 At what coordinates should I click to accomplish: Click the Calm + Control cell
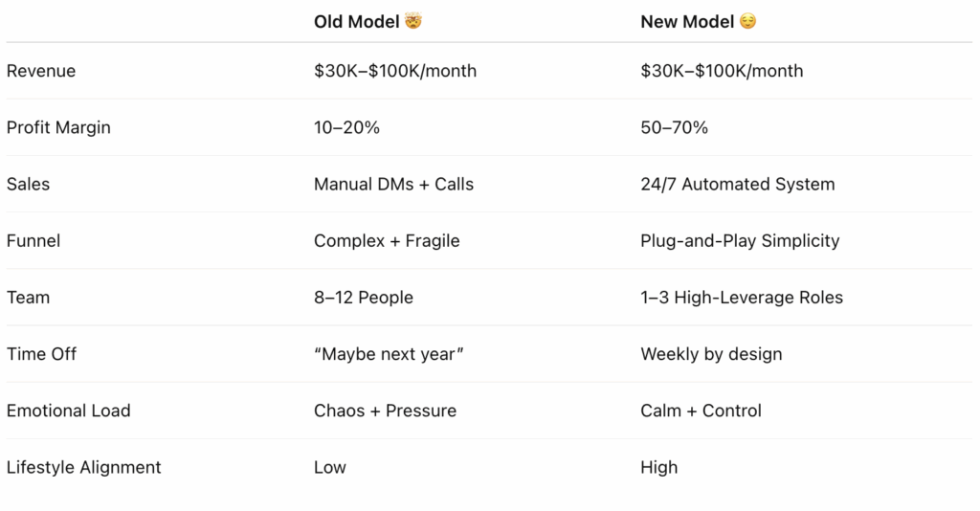pos(702,411)
